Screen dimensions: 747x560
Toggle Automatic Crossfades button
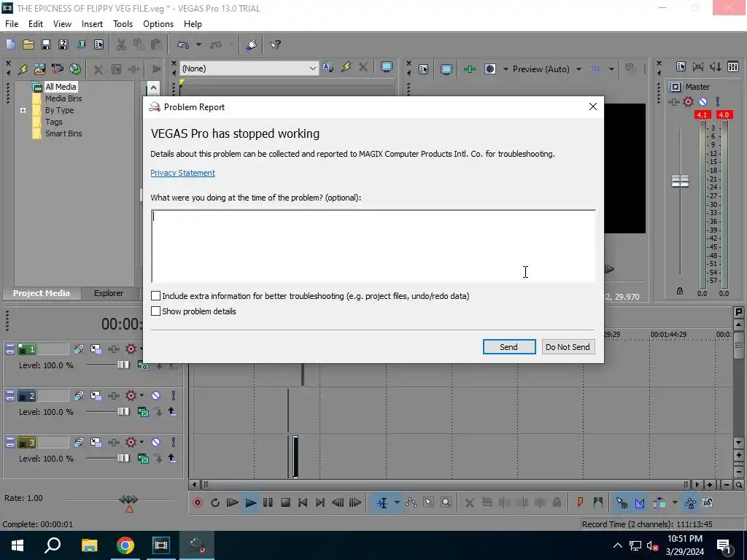[x=640, y=503]
